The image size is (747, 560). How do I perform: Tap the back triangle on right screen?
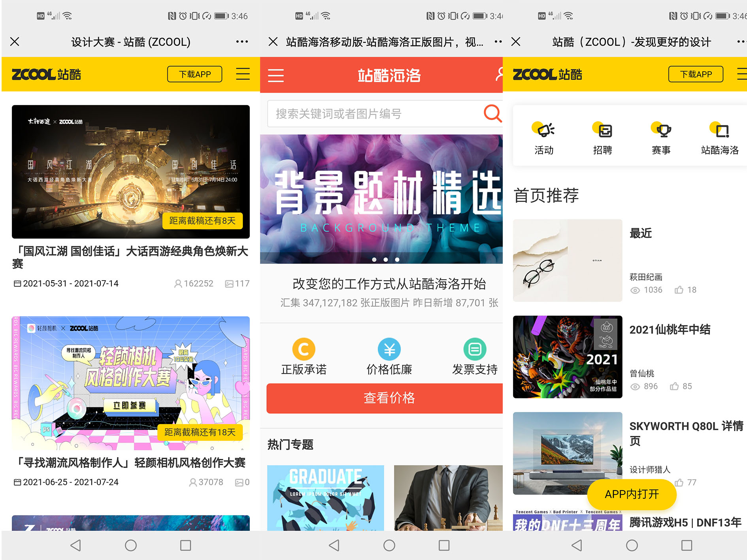[x=577, y=545]
